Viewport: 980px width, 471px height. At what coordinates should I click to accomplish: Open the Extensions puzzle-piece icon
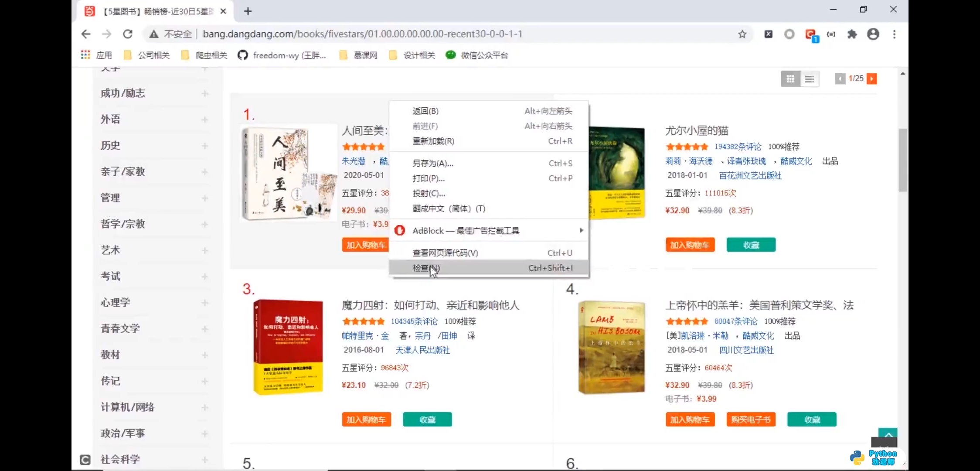(x=852, y=34)
